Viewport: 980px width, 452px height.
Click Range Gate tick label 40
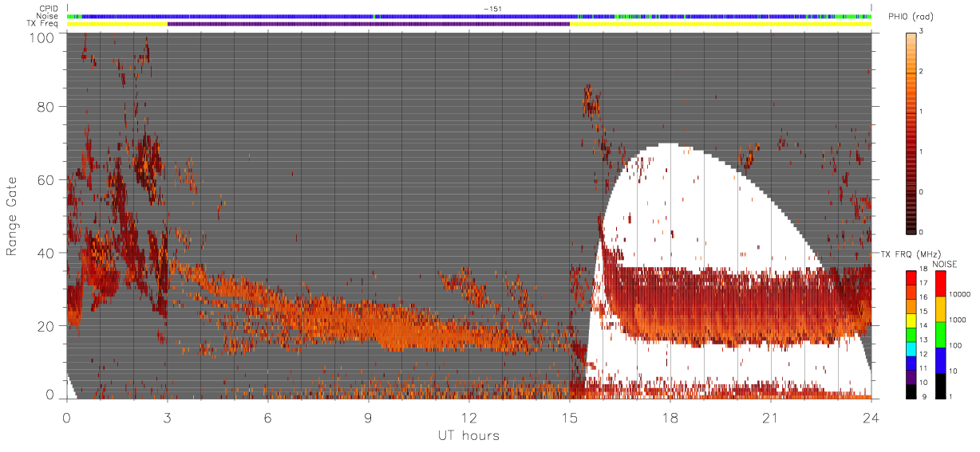[x=47, y=253]
